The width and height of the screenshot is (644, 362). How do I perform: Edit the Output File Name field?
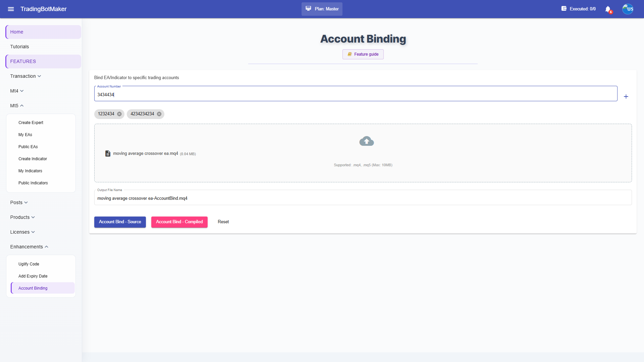click(x=363, y=198)
